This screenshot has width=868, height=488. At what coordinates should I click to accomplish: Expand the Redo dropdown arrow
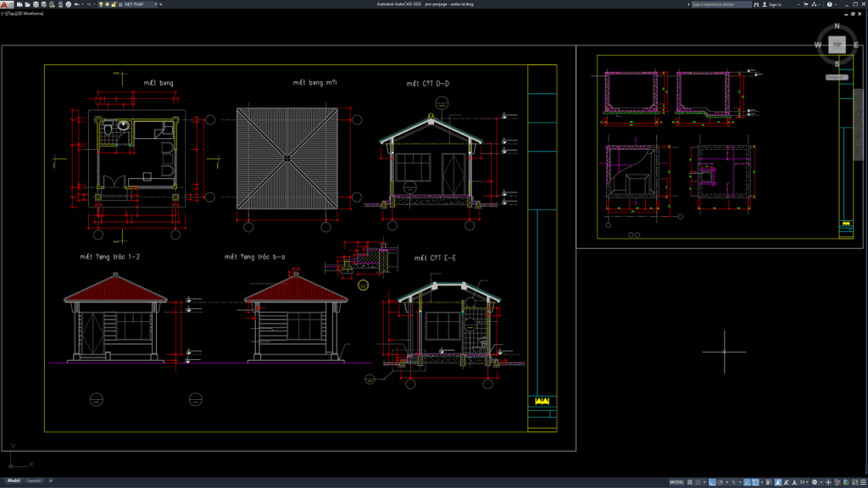click(x=94, y=4)
